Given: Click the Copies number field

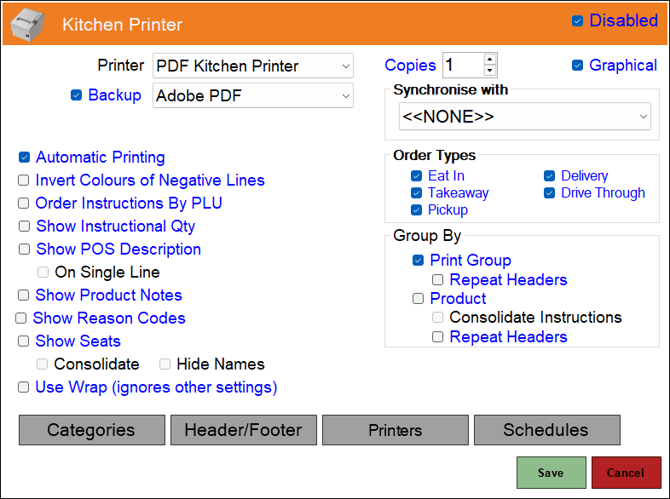Looking at the screenshot, I should pyautogui.click(x=462, y=66).
